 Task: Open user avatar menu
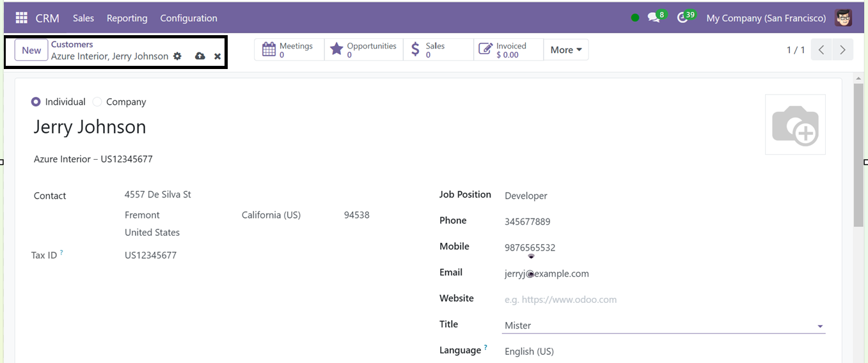(844, 18)
